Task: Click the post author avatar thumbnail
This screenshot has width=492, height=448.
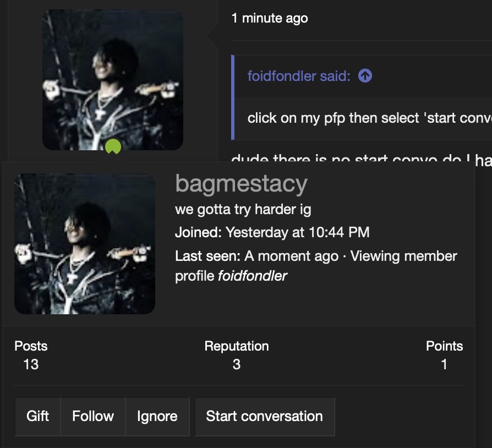Action: [113, 80]
